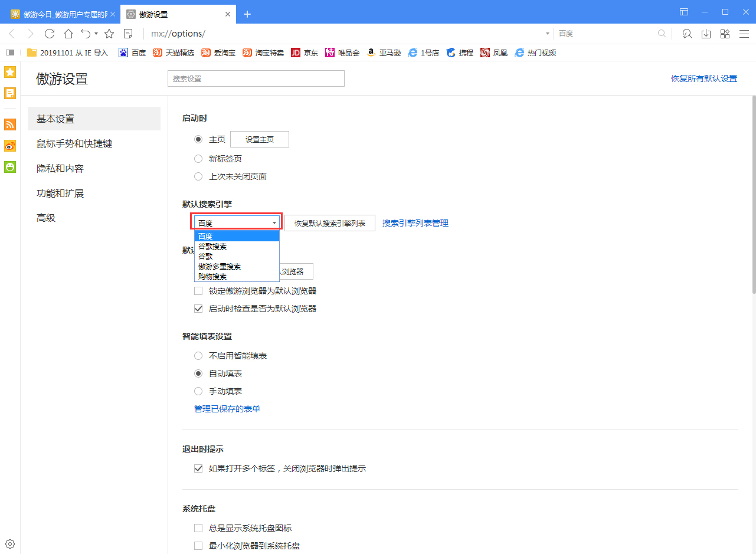The width and height of the screenshot is (756, 554).
Task: Open the RSS feed reader sidebar icon
Action: 10,124
